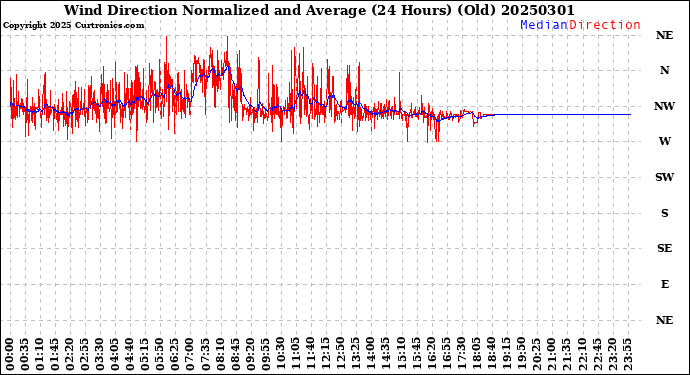
Task: Click the chart title text
Action: pos(319,10)
